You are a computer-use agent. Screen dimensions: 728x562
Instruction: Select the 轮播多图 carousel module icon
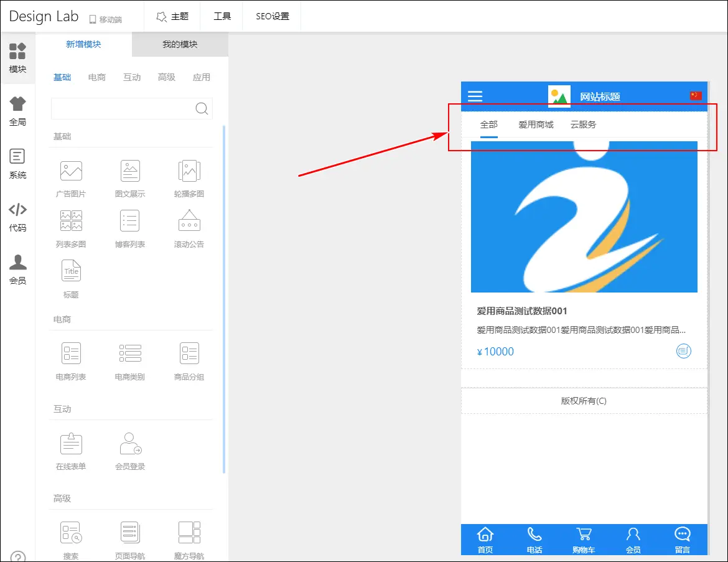[x=189, y=171]
